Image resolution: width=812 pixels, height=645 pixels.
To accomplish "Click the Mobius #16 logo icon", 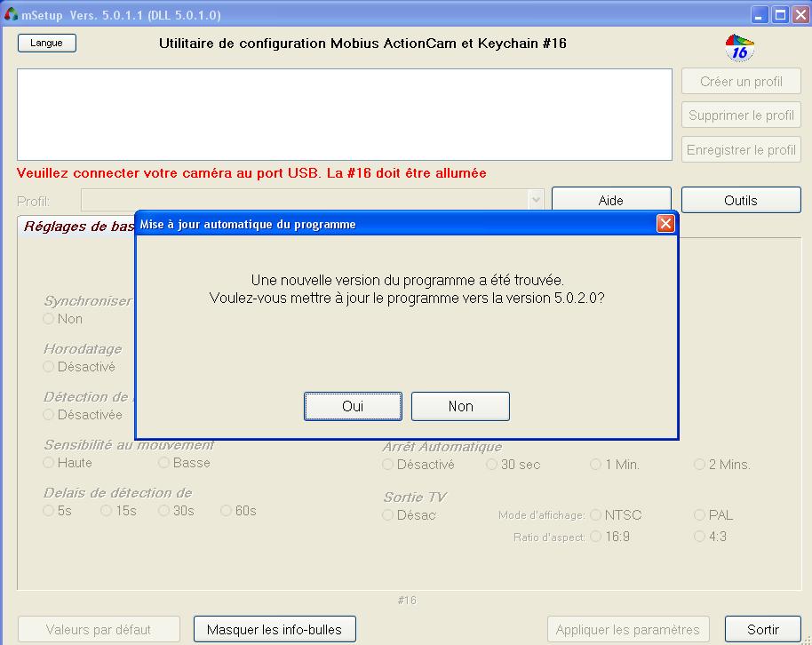I will click(739, 48).
